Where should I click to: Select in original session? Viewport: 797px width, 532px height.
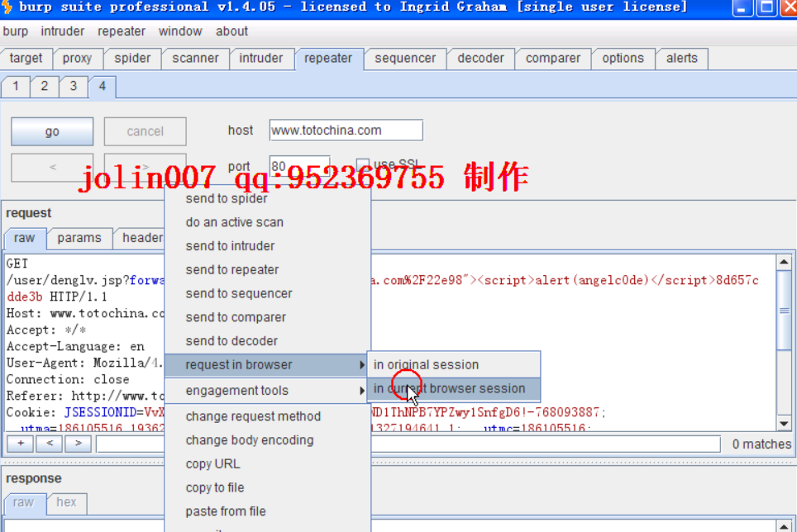point(454,365)
